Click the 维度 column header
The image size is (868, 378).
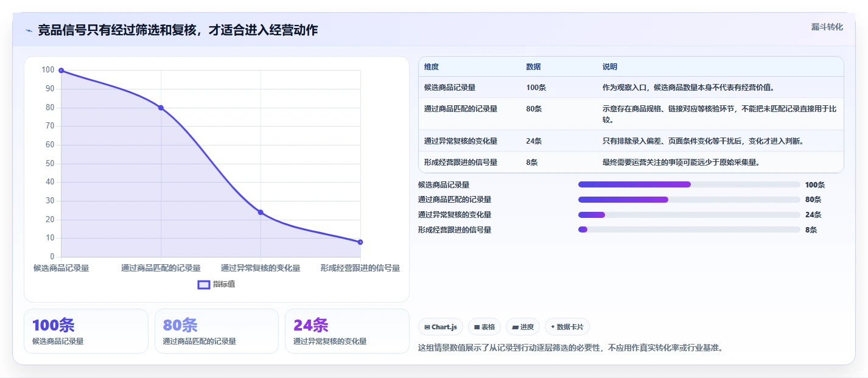432,67
